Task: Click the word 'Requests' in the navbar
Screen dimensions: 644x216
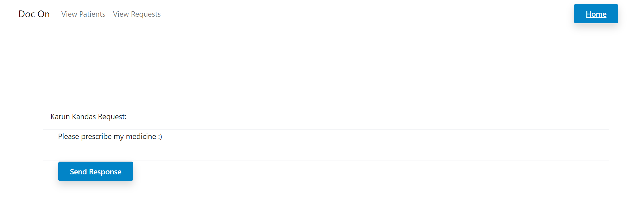Action: coord(146,14)
